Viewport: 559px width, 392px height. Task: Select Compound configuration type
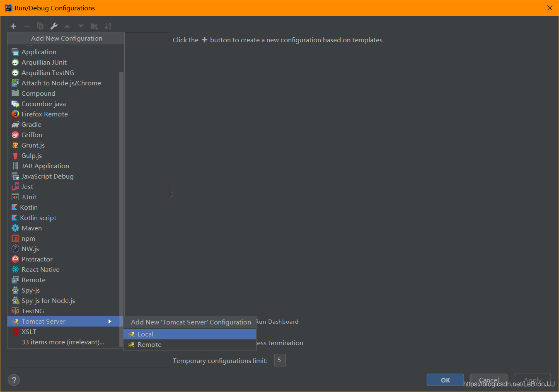tap(65, 93)
